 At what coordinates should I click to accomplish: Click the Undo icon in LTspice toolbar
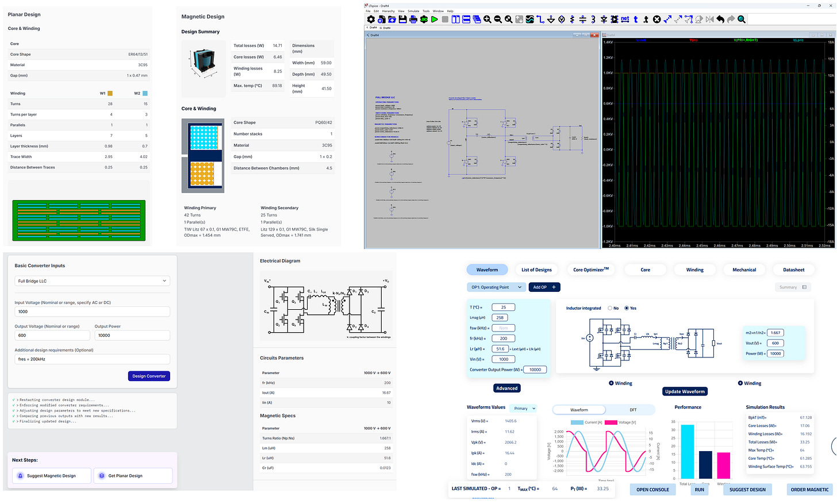[x=720, y=20]
